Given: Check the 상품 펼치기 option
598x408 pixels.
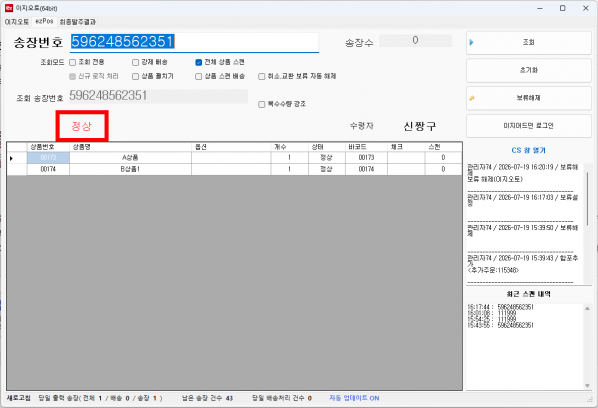Looking at the screenshot, I should pyautogui.click(x=135, y=77).
